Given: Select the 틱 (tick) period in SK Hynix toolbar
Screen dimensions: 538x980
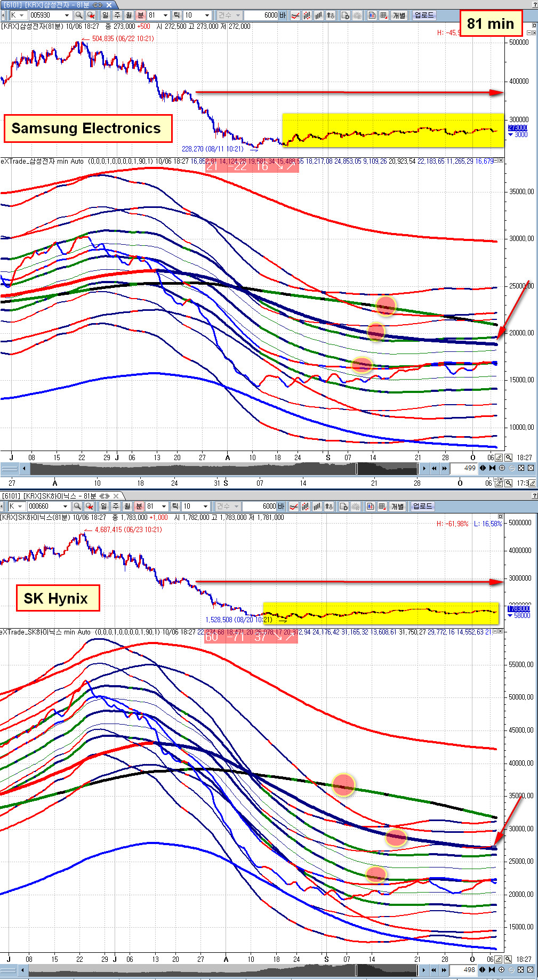Looking at the screenshot, I should pyautogui.click(x=175, y=506).
